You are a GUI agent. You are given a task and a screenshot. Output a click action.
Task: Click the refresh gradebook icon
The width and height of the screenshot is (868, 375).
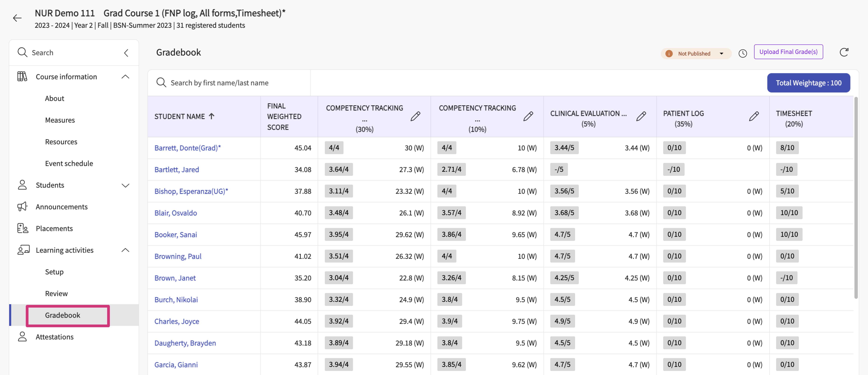pyautogui.click(x=844, y=52)
